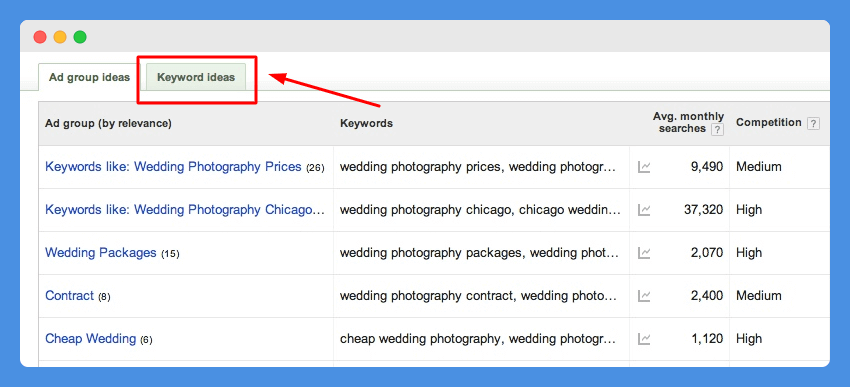Click keywords cell starting 'wedding photography contract'

tap(478, 296)
